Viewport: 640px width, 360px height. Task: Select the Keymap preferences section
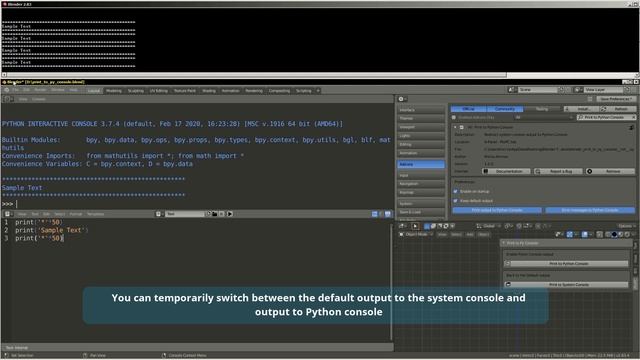click(421, 193)
